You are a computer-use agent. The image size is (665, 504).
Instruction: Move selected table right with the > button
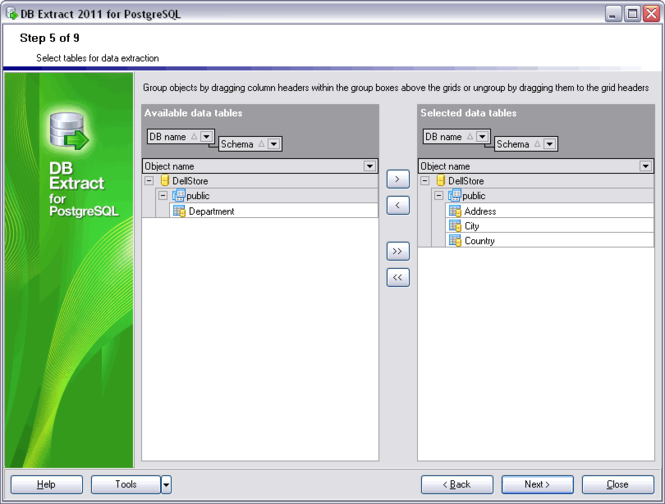398,179
